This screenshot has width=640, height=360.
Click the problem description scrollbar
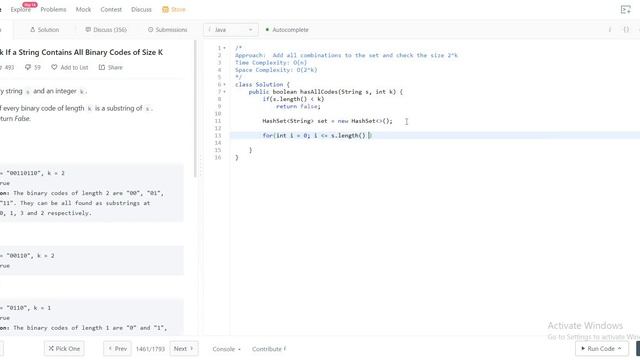(196, 109)
